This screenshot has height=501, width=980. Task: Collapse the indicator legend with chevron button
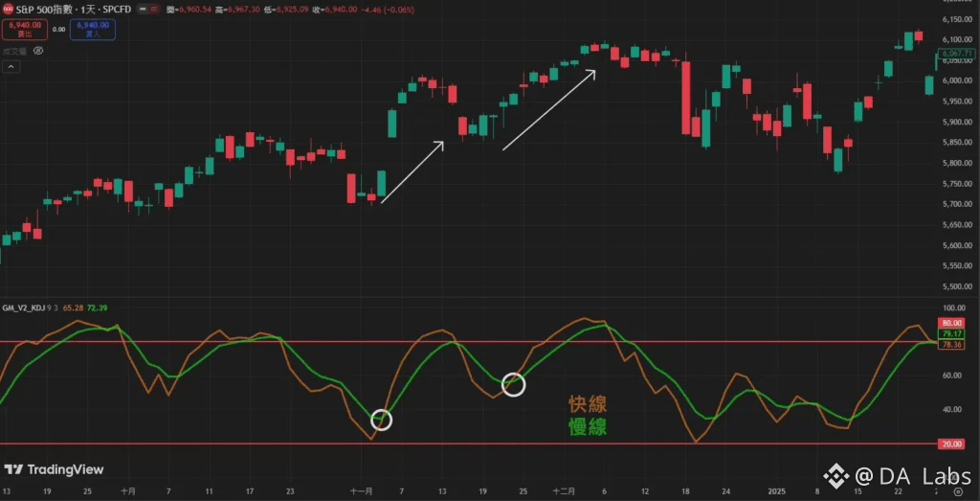(x=11, y=66)
